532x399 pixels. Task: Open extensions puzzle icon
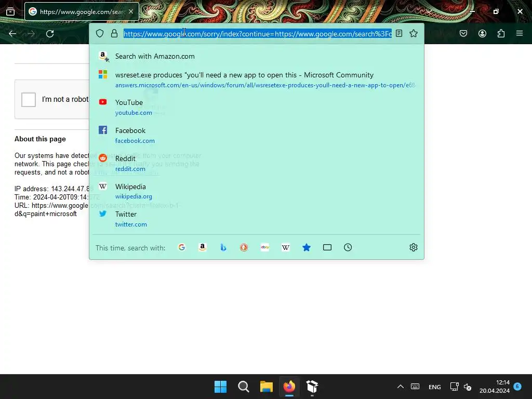(x=501, y=33)
